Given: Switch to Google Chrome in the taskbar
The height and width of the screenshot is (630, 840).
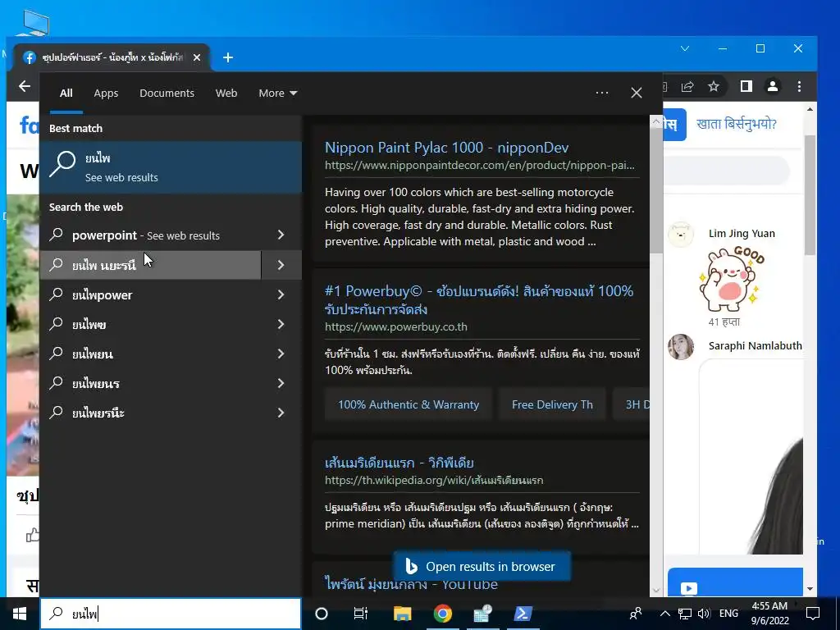Looking at the screenshot, I should pyautogui.click(x=442, y=614).
